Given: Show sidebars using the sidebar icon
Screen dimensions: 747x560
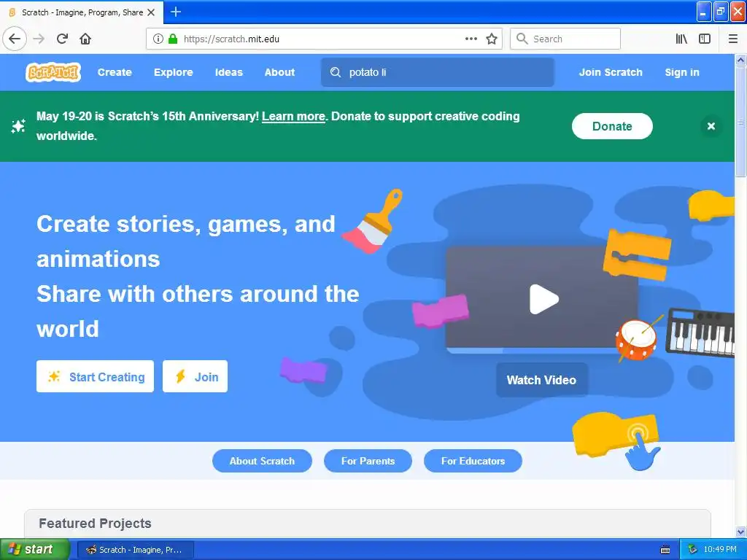Looking at the screenshot, I should [x=705, y=39].
